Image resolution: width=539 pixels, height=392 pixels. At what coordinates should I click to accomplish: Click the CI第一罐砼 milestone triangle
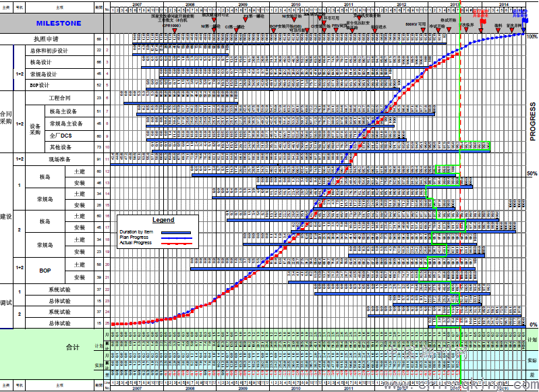[236, 30]
